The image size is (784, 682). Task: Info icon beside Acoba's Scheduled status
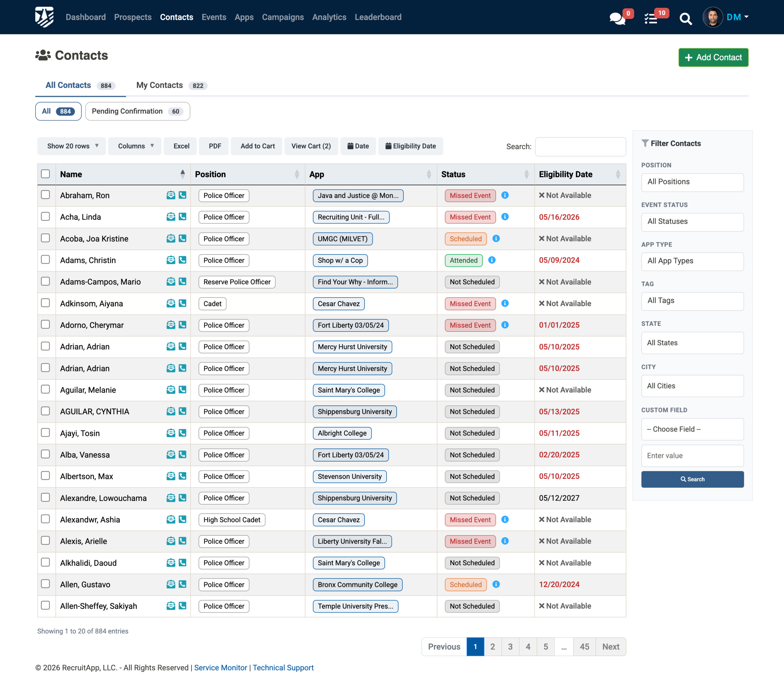tap(496, 239)
